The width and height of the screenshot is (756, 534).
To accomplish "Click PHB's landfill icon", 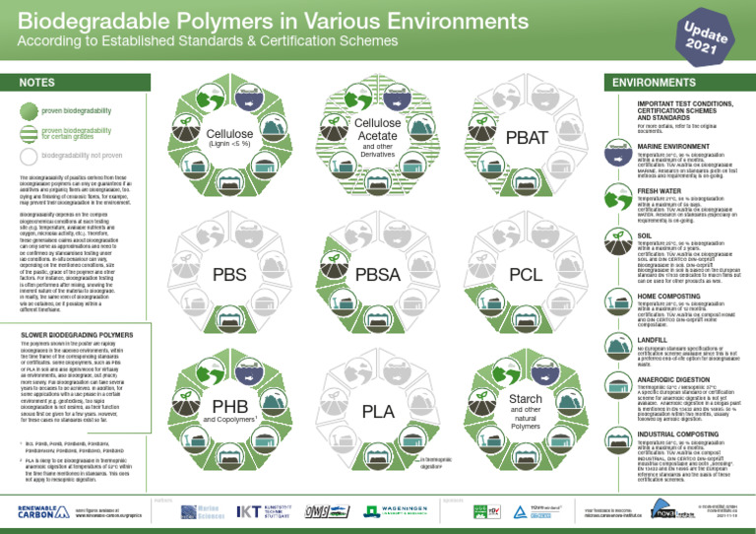I will (x=274, y=403).
